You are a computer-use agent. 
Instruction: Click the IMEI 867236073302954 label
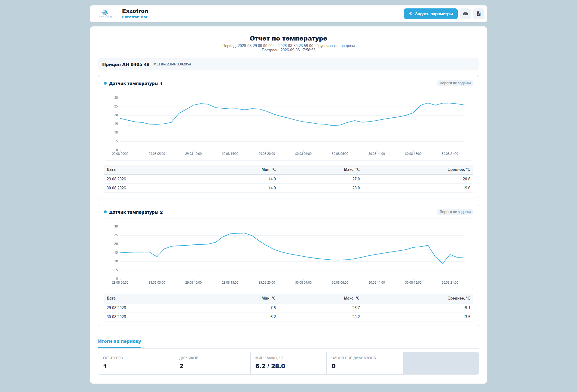(172, 64)
